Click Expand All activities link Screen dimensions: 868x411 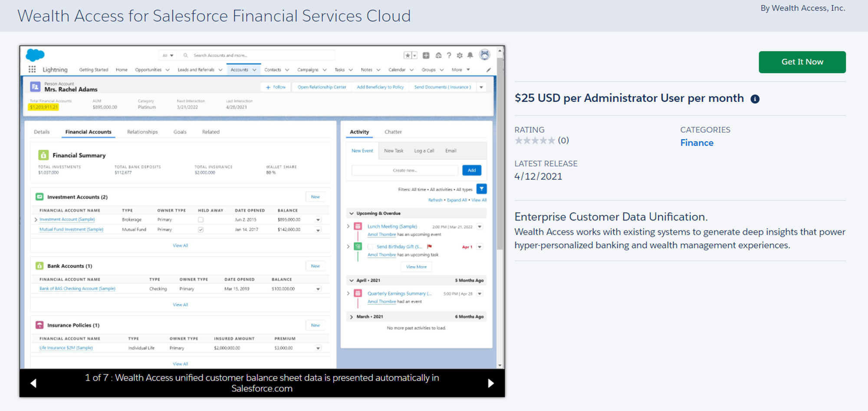point(457,200)
